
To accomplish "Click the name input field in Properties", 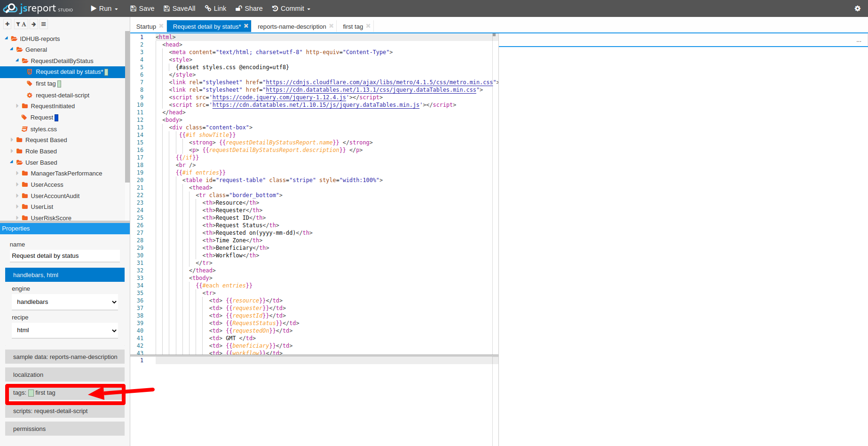I will click(x=65, y=256).
